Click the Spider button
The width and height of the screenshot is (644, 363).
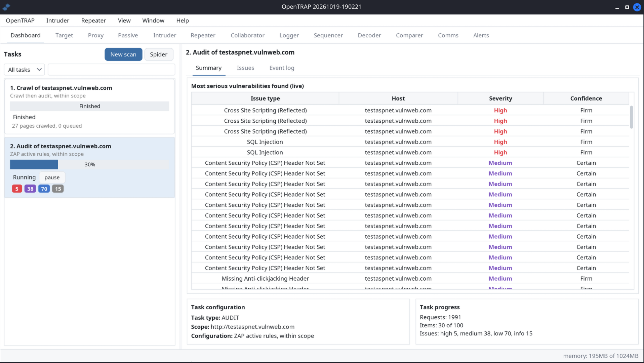pos(159,54)
